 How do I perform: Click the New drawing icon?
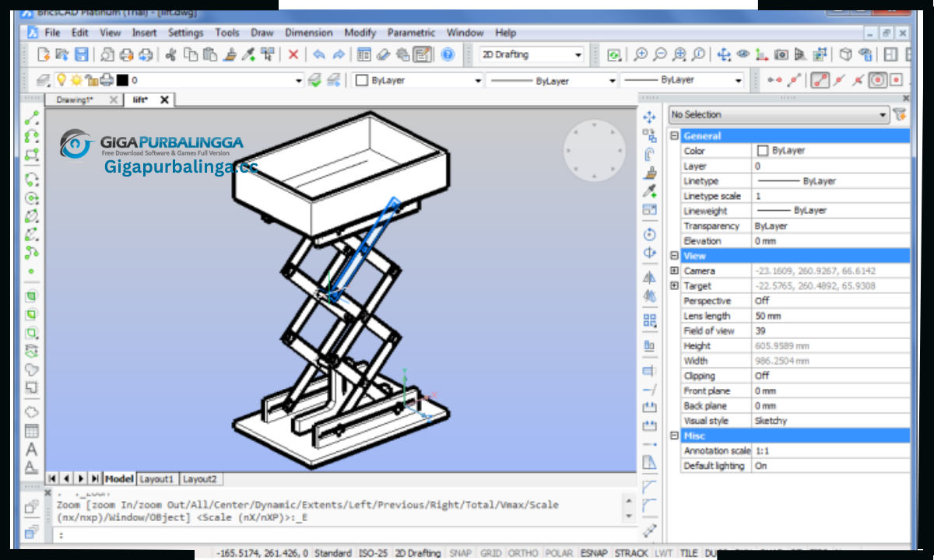point(44,54)
